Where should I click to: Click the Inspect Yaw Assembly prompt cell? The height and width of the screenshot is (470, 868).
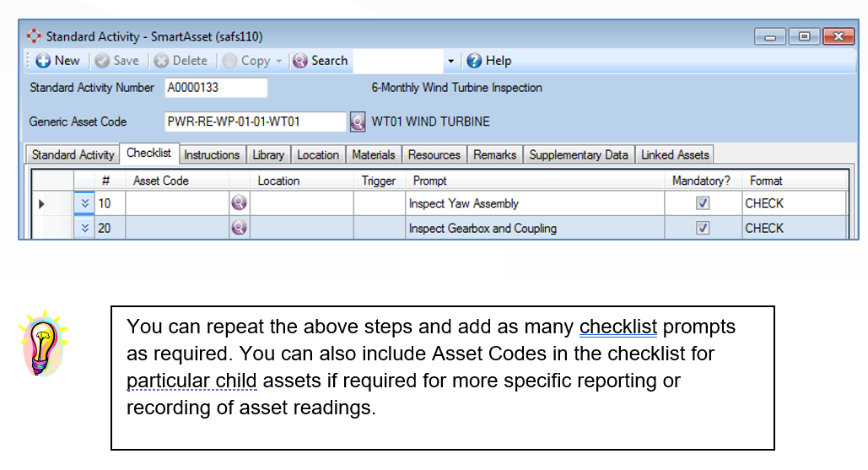(x=535, y=203)
